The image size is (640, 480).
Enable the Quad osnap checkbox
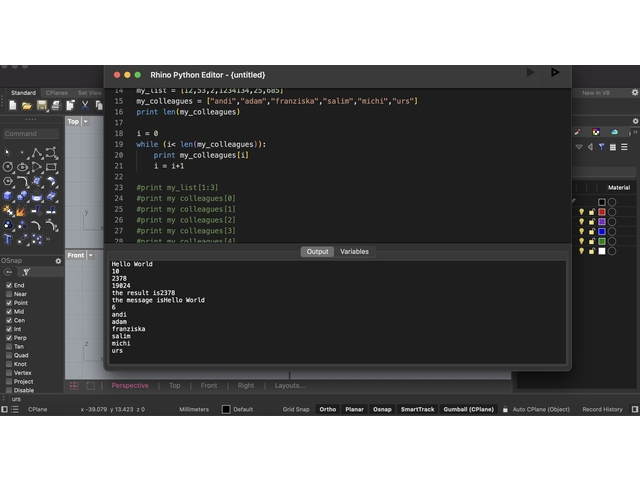click(9, 355)
